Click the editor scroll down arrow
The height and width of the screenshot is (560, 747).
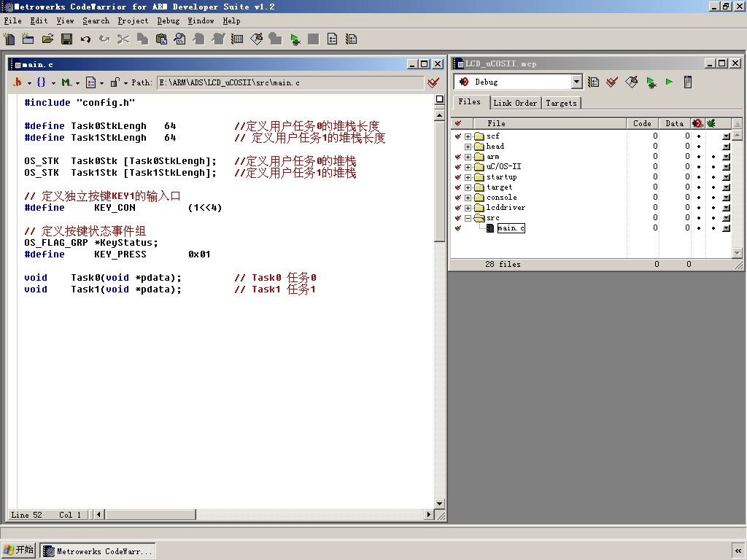(439, 503)
